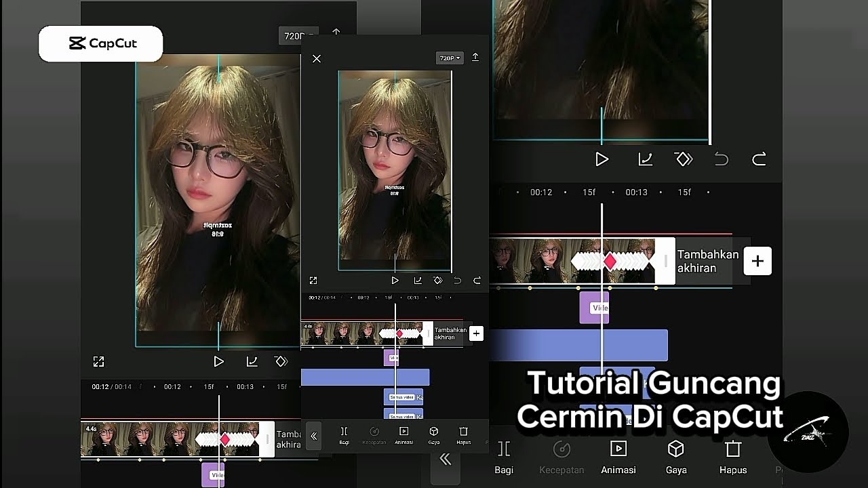Add a keyframe in the middle screen
This screenshot has width=868, height=488.
click(437, 280)
